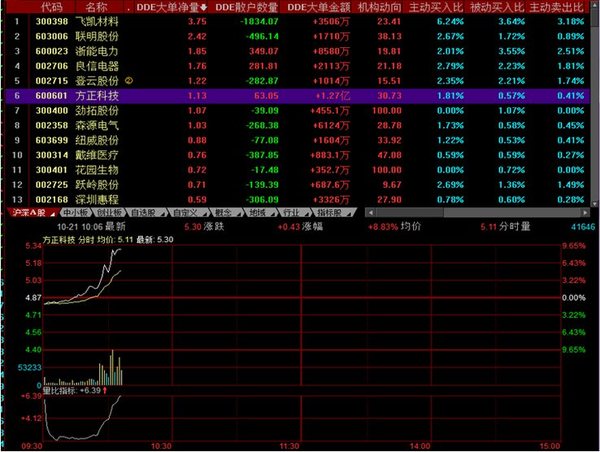Click the vertical scrollbar down arrow
This screenshot has height=452, width=600.
point(595,204)
